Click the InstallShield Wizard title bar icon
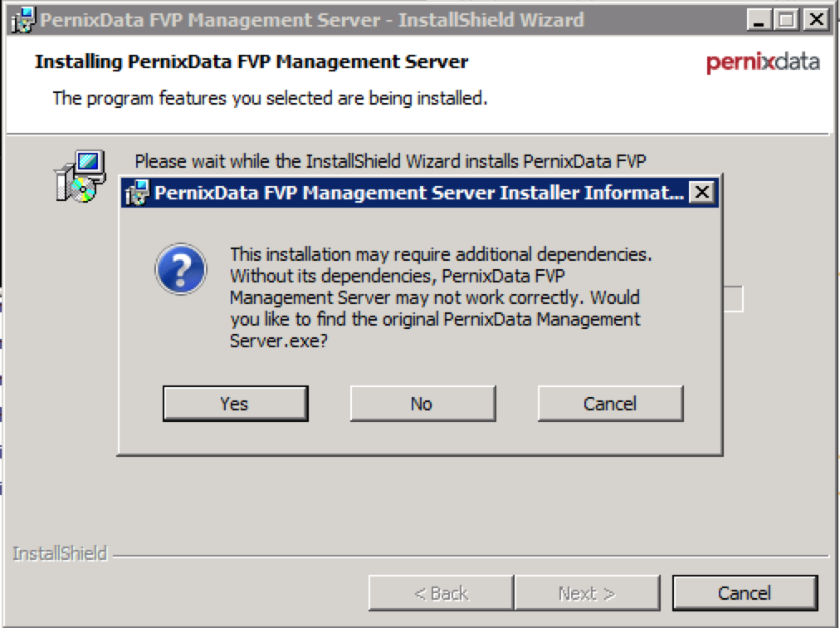The height and width of the screenshot is (628, 840). pos(22,19)
